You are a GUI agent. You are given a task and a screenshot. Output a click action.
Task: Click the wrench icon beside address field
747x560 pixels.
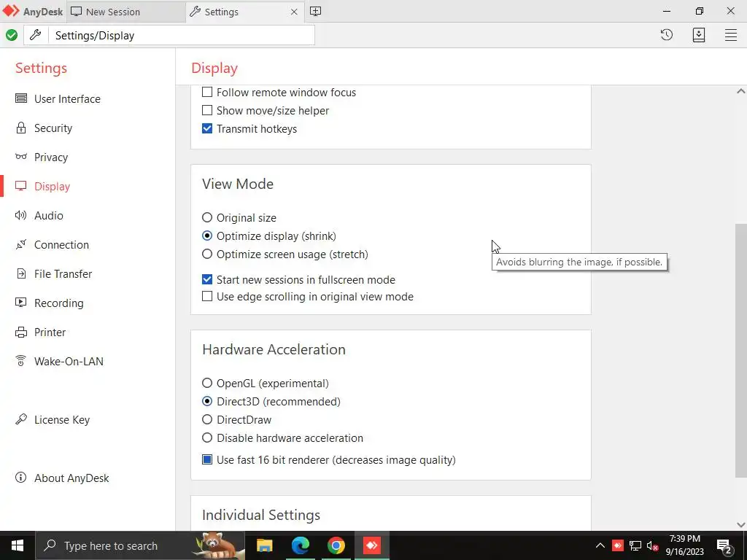36,35
